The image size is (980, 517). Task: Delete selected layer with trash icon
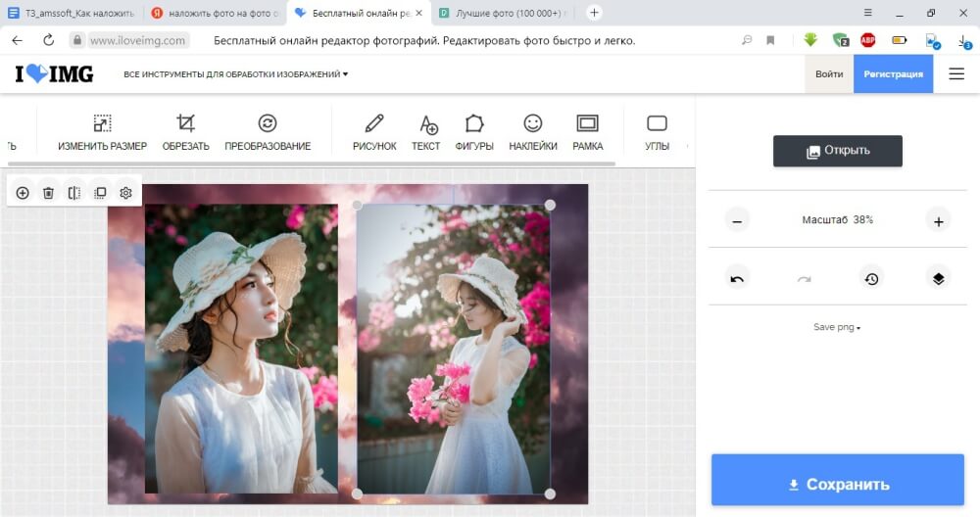point(48,193)
